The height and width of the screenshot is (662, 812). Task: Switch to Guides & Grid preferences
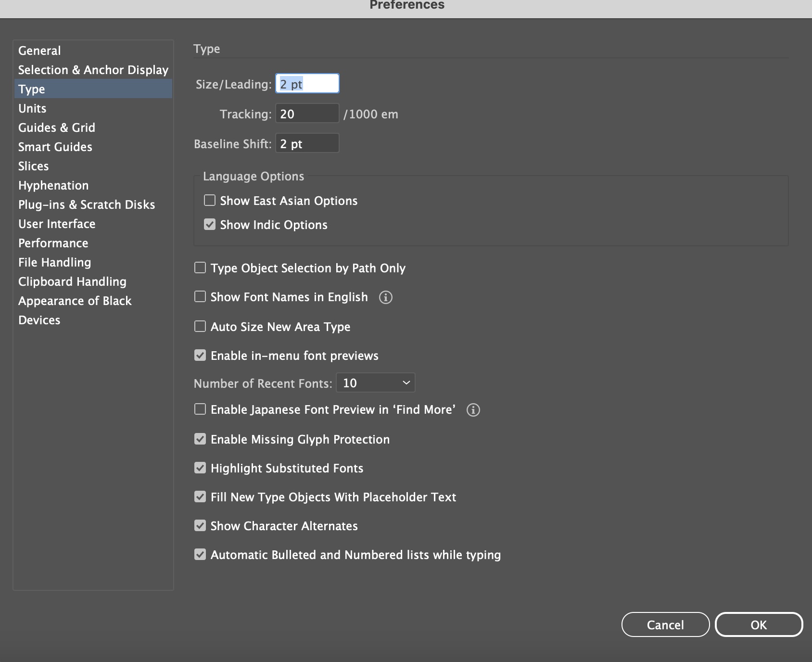(x=57, y=127)
